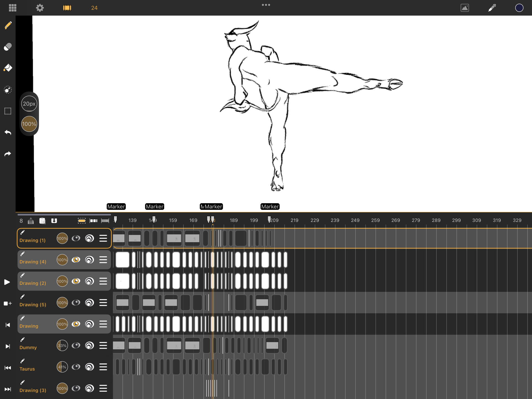The image size is (532, 399).
Task: Select the Eraser tool
Action: click(7, 47)
